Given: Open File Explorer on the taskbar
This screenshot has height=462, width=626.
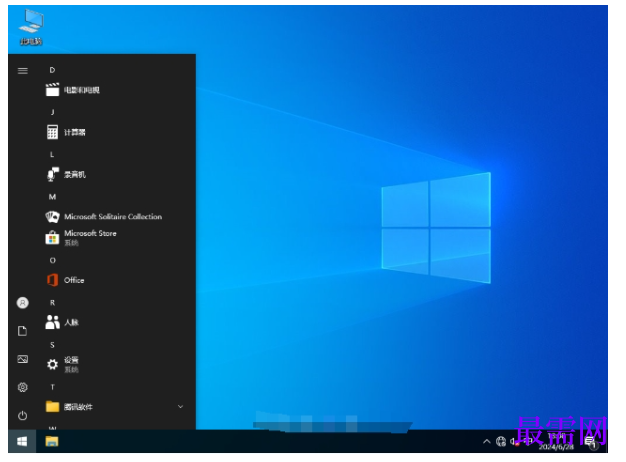Looking at the screenshot, I should coord(52,441).
